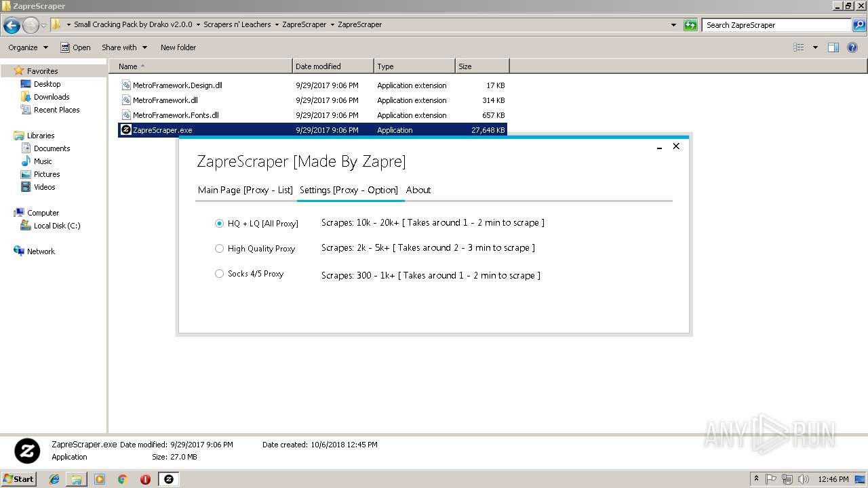Click Windows Explorer taskbar icon
868x488 pixels.
click(77, 479)
